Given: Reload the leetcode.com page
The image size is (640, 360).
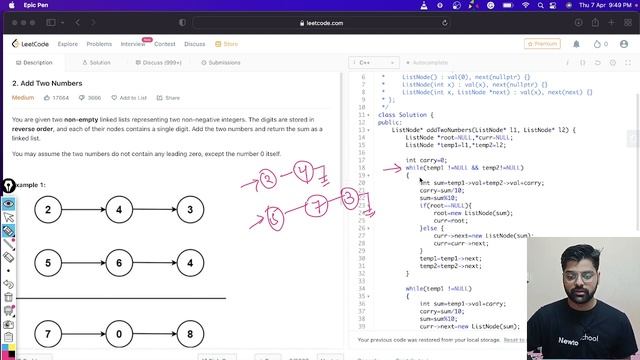Looking at the screenshot, I should pyautogui.click(x=444, y=23).
